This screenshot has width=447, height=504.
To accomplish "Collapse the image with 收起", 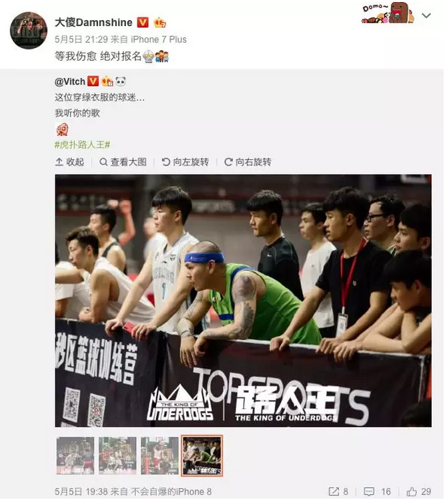I will click(x=69, y=162).
